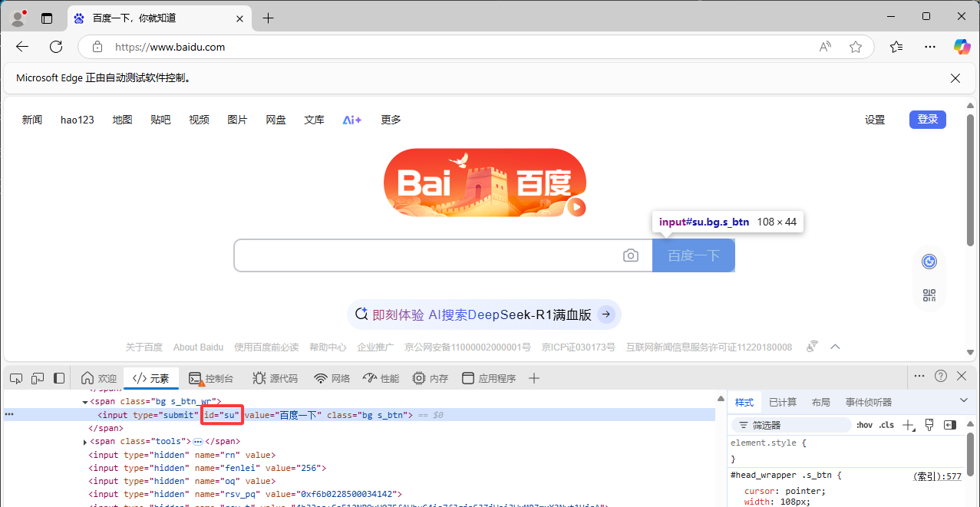980x507 pixels.
Task: Switch to the 欢迎 DevTools tab
Action: coord(99,378)
